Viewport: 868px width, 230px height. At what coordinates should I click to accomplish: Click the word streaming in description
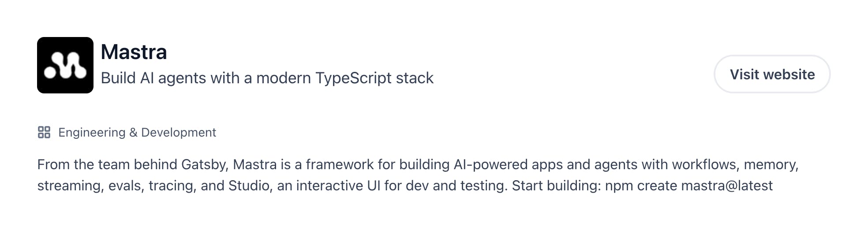click(x=70, y=185)
